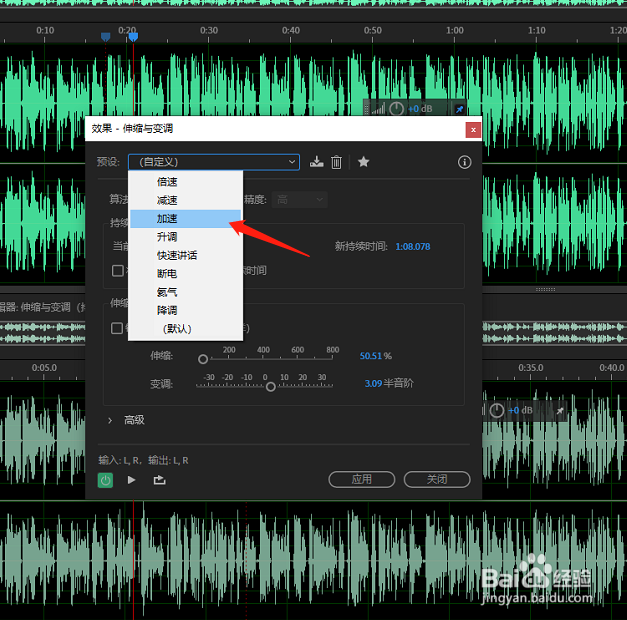Click the 变调 pitch slider handle
Viewport: 627px width, 620px height.
[271, 386]
